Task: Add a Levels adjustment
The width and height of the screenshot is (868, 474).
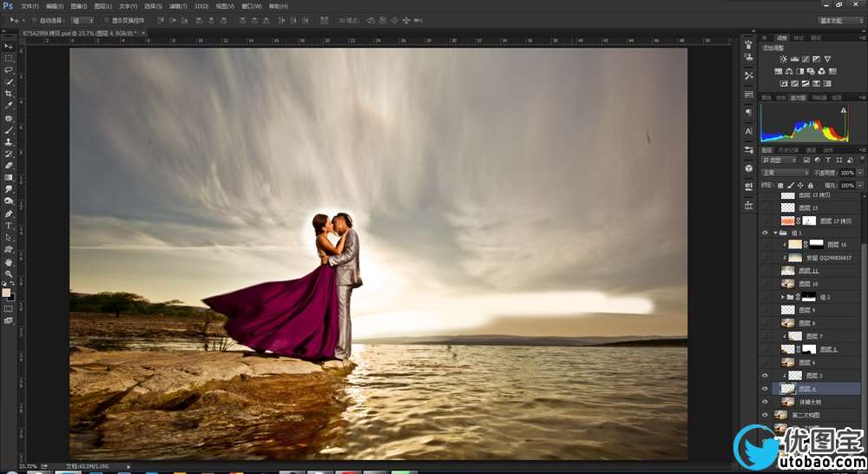Action: pos(794,59)
